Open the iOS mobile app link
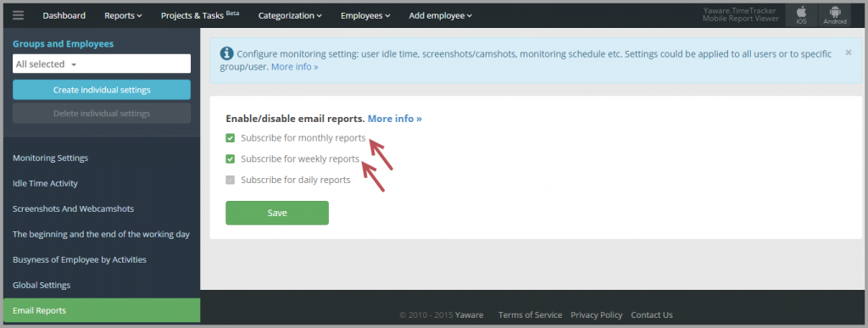 pyautogui.click(x=801, y=15)
